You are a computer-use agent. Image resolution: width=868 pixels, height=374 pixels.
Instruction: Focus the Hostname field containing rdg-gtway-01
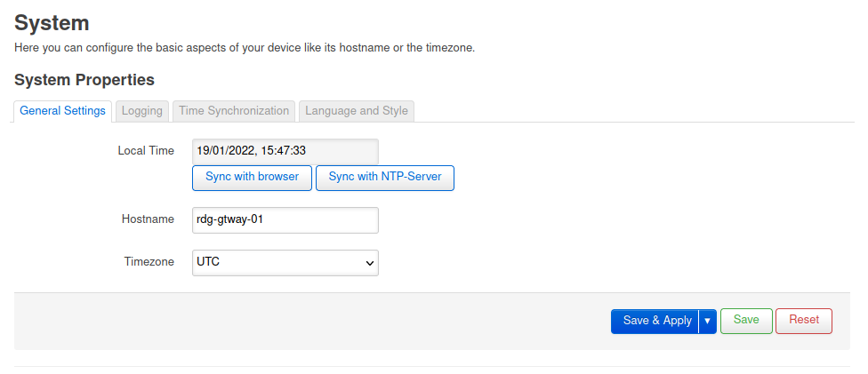pyautogui.click(x=285, y=220)
